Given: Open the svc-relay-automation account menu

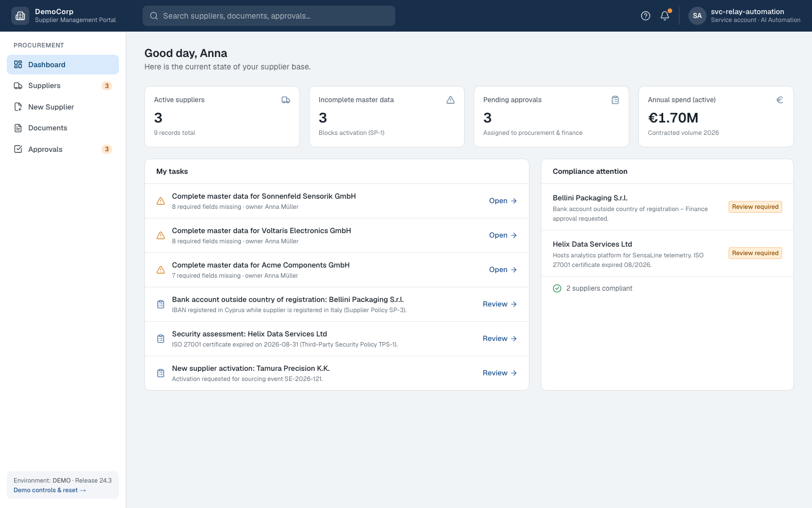Looking at the screenshot, I should pyautogui.click(x=744, y=16).
